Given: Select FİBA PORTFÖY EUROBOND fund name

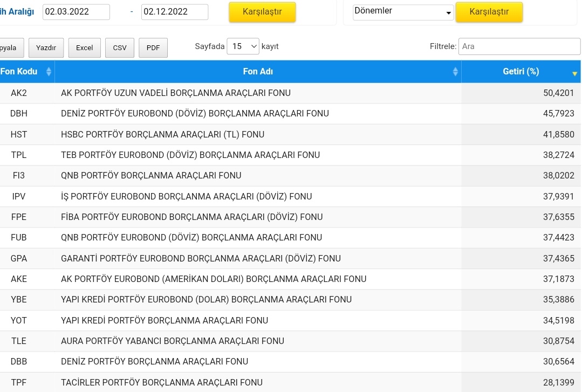Looking at the screenshot, I should coord(192,217).
